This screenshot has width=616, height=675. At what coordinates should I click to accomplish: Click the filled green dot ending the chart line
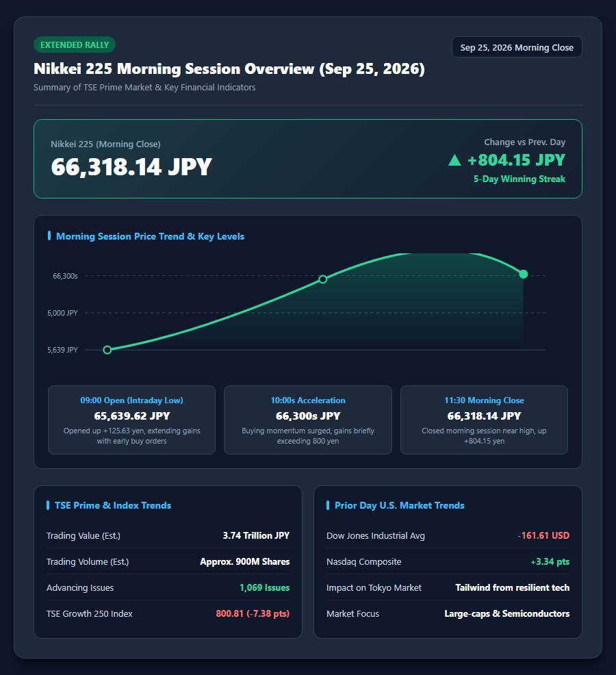pyautogui.click(x=524, y=275)
